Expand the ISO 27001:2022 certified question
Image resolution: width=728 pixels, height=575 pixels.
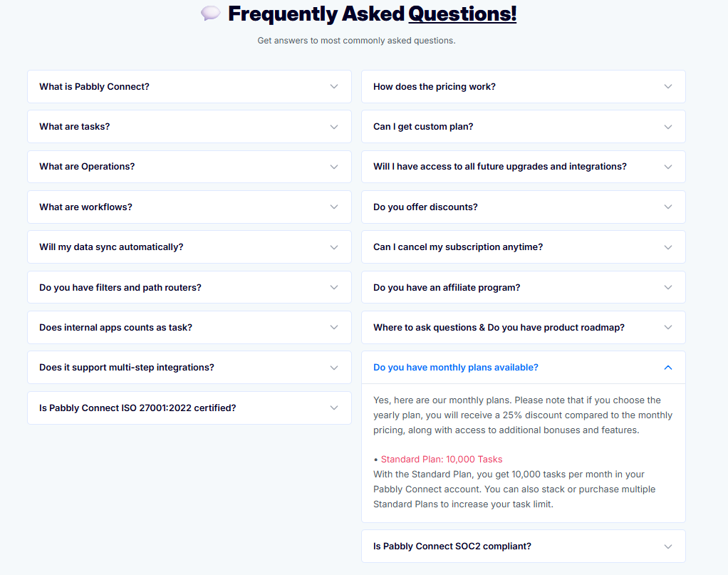[189, 408]
